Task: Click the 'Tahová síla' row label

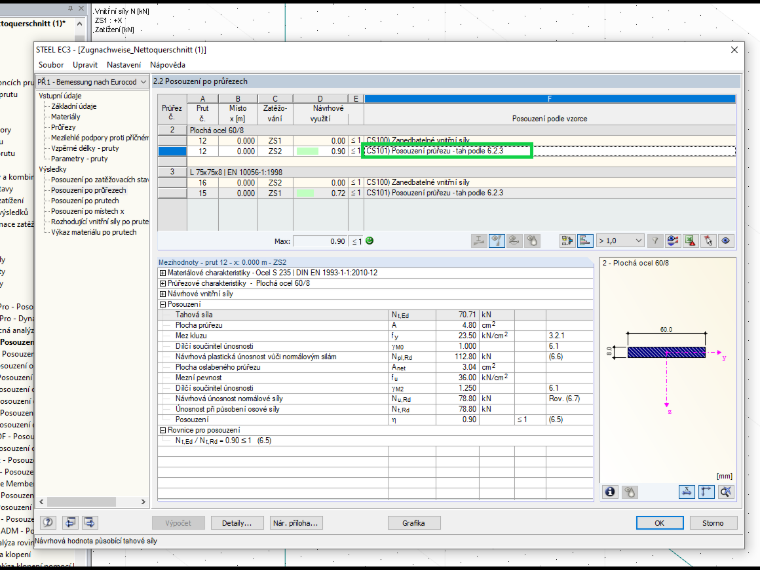Action: 194,315
